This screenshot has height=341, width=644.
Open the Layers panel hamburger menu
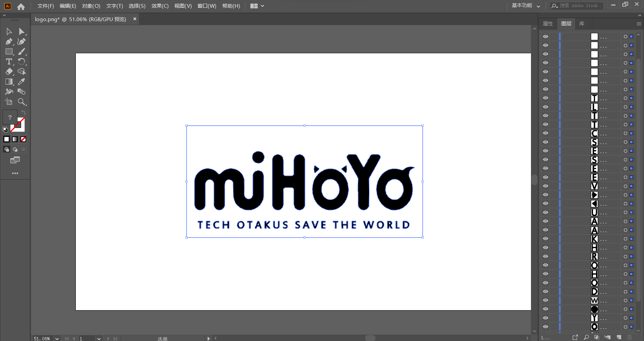[639, 24]
